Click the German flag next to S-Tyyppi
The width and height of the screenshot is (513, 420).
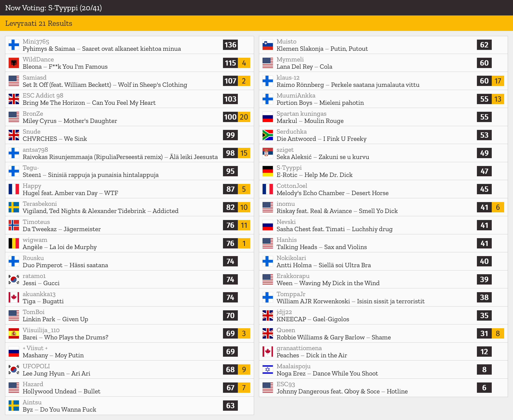point(268,171)
